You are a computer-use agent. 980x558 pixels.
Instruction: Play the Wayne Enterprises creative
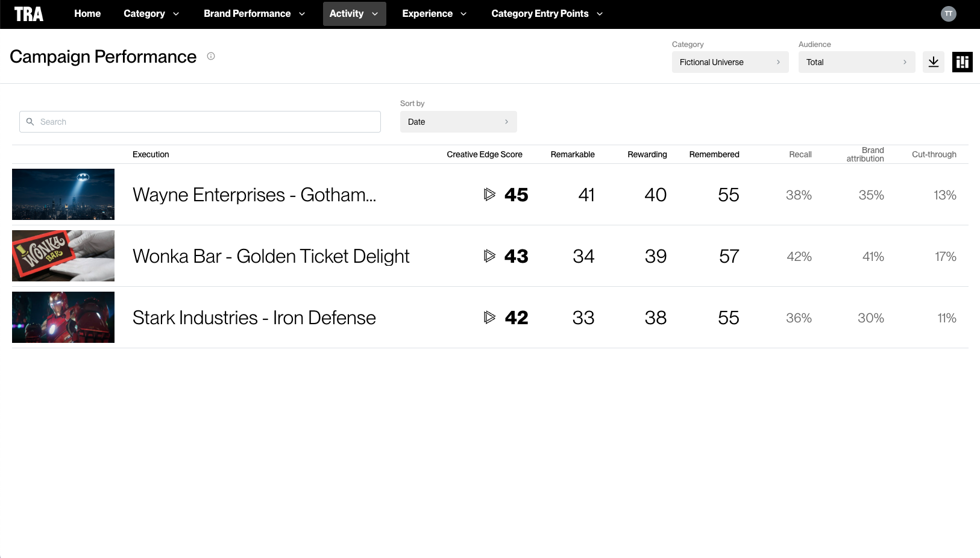click(x=489, y=195)
